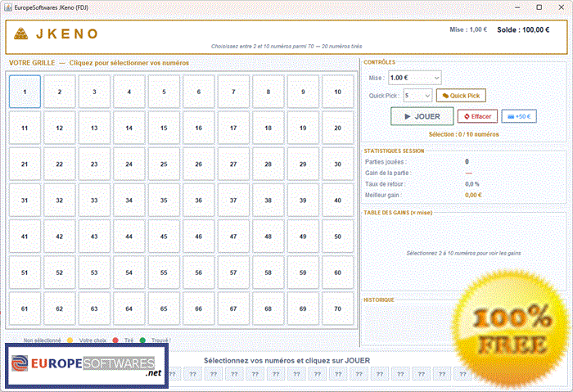Click the red Tiré legend dot

(115, 340)
